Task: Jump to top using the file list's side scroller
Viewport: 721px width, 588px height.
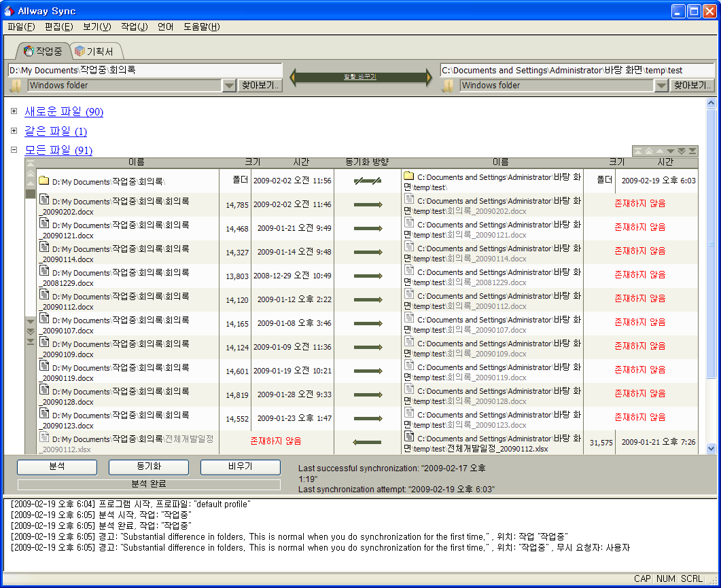Action: (x=31, y=163)
